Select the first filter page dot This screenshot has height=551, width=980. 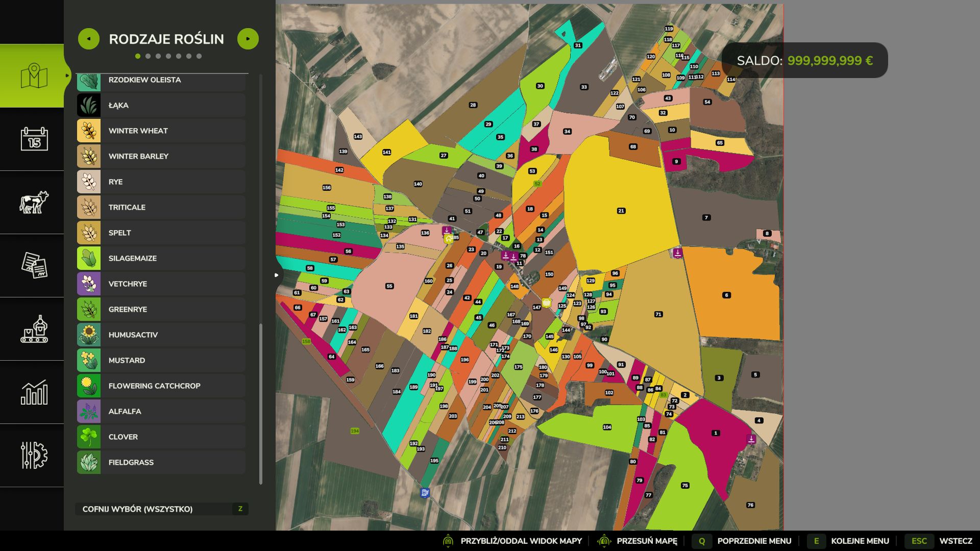click(138, 56)
